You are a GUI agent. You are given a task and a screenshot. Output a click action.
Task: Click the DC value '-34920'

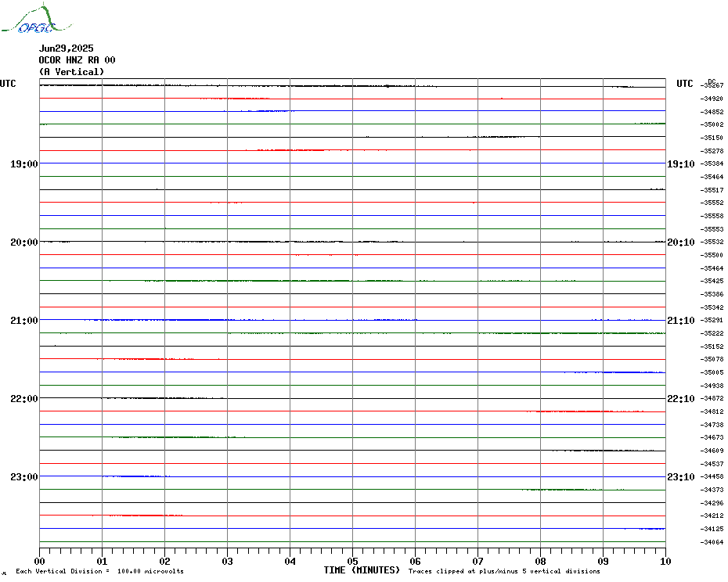click(712, 99)
